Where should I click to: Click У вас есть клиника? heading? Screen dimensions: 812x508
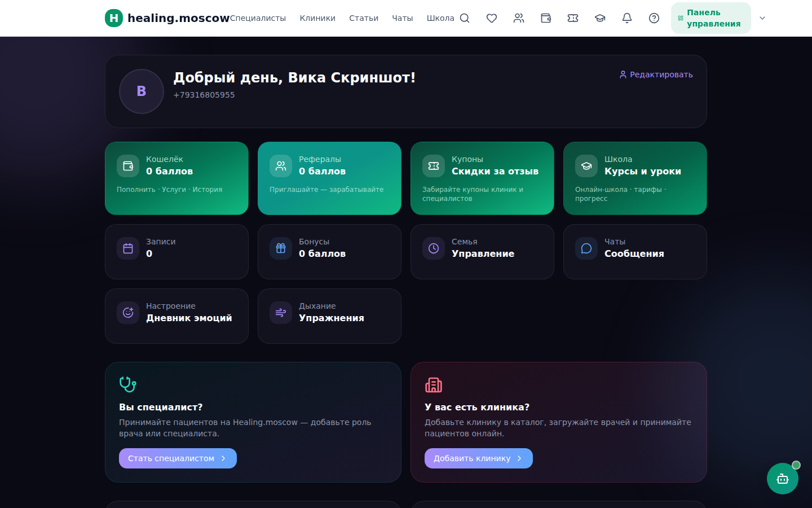(x=477, y=408)
